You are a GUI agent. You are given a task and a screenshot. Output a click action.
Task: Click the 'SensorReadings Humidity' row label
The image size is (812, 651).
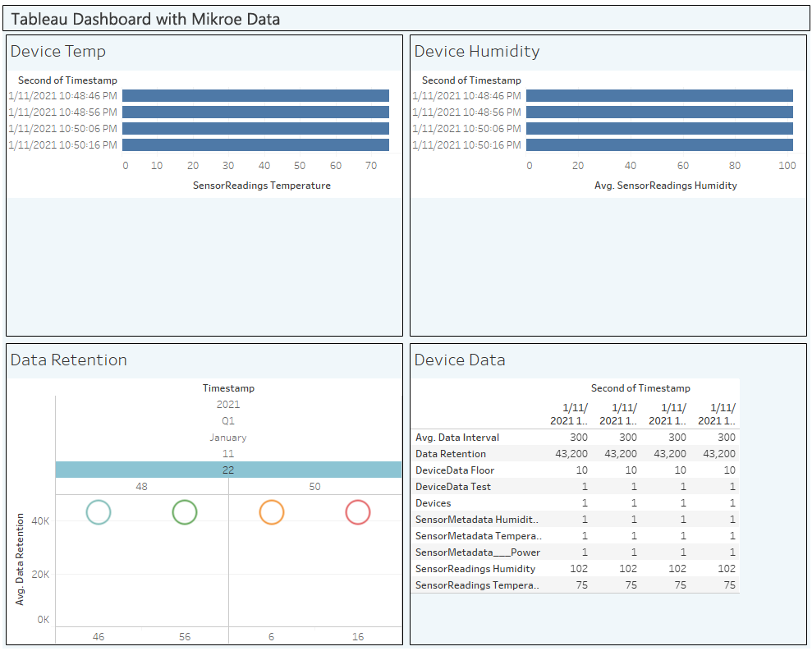[x=475, y=569]
